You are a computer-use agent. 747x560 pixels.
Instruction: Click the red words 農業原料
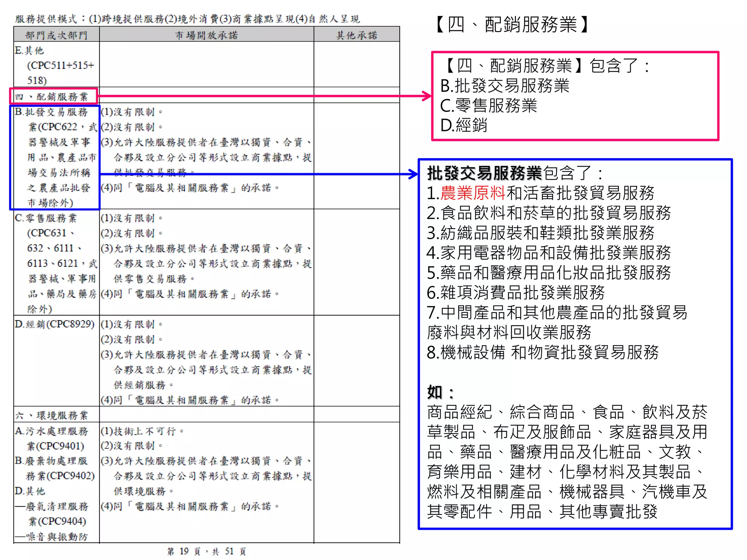click(x=473, y=193)
